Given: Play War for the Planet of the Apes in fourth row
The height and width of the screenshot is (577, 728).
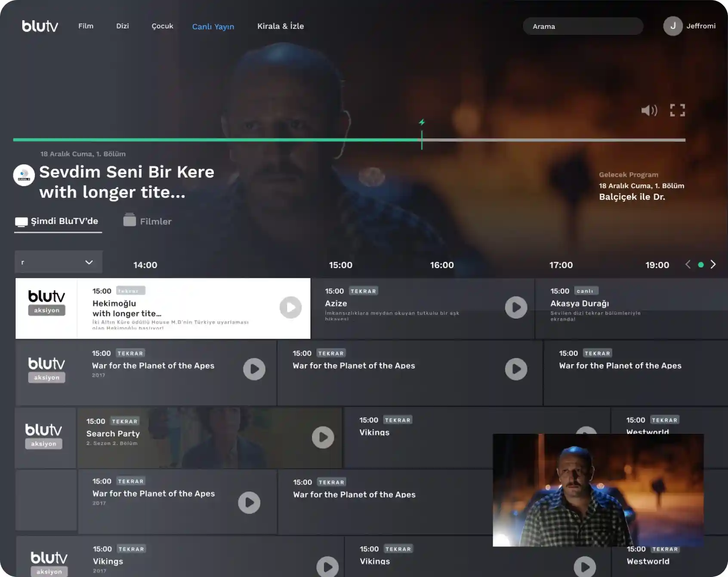Looking at the screenshot, I should pyautogui.click(x=249, y=503).
